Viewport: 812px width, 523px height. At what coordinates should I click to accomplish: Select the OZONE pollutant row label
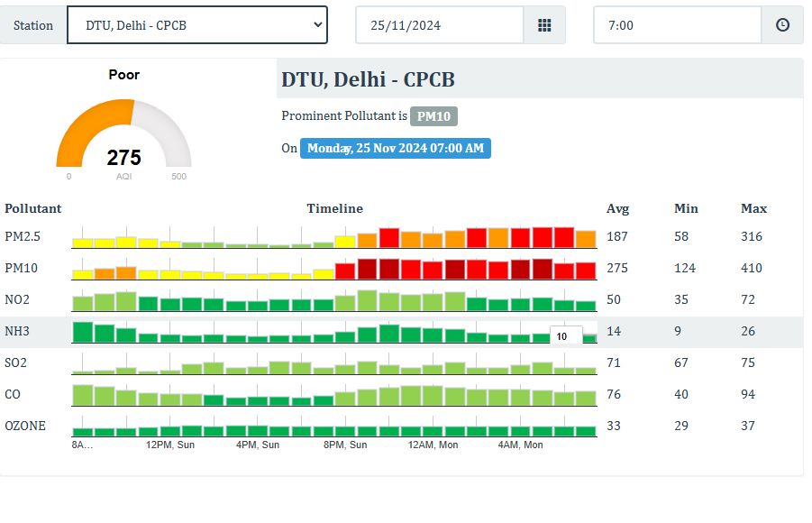point(25,427)
